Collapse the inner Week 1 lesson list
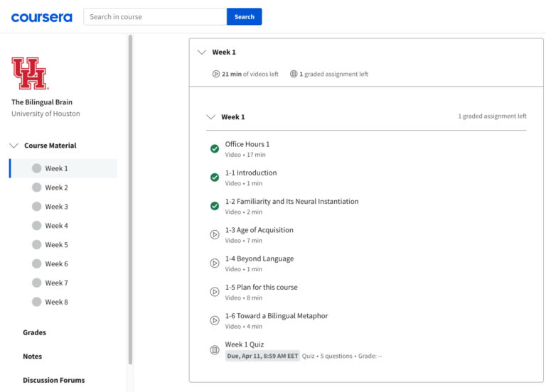The height and width of the screenshot is (392, 546). click(x=210, y=117)
